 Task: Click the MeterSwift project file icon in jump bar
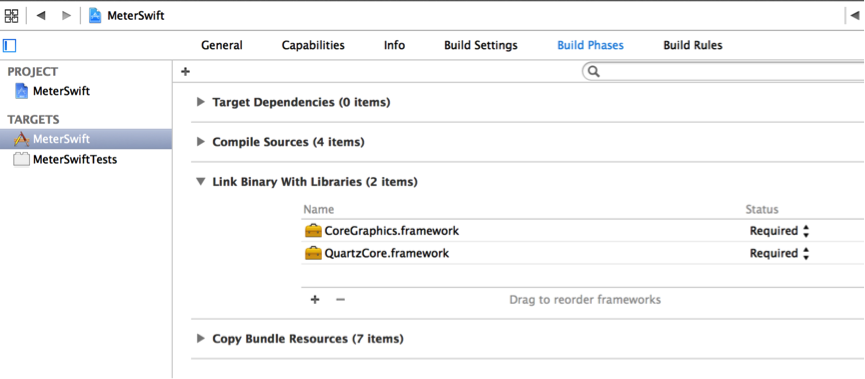[95, 15]
